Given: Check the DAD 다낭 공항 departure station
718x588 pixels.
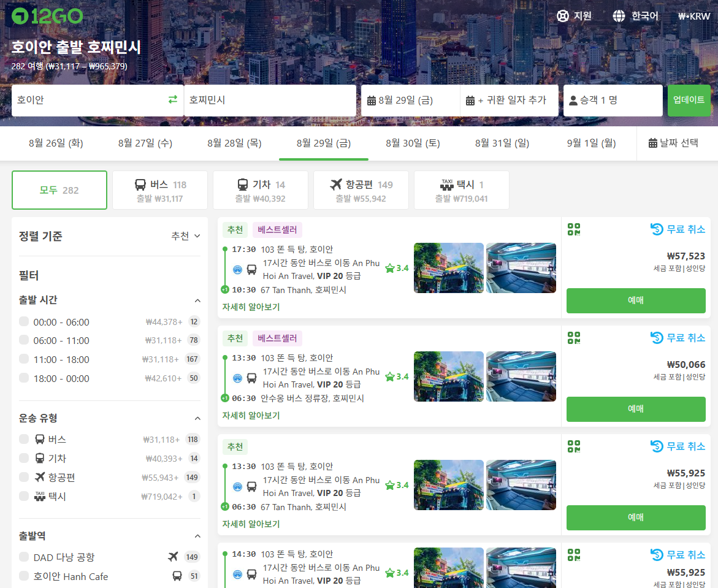Looking at the screenshot, I should coord(24,557).
